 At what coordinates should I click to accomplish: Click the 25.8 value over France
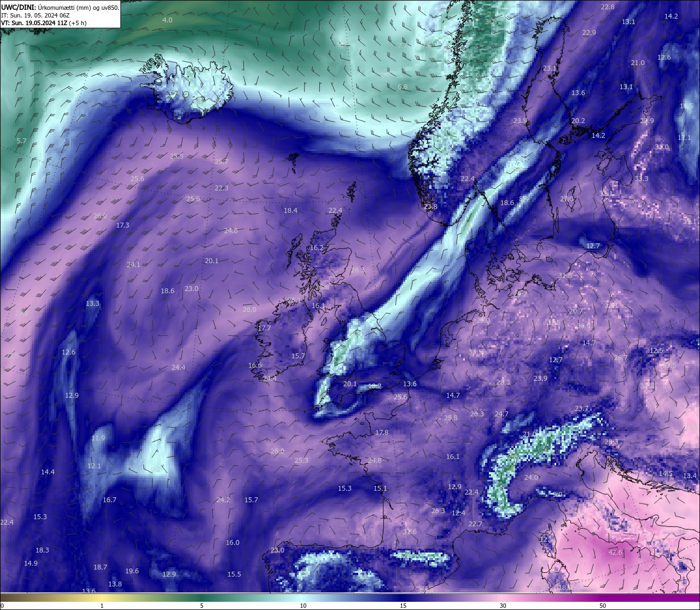point(451,417)
